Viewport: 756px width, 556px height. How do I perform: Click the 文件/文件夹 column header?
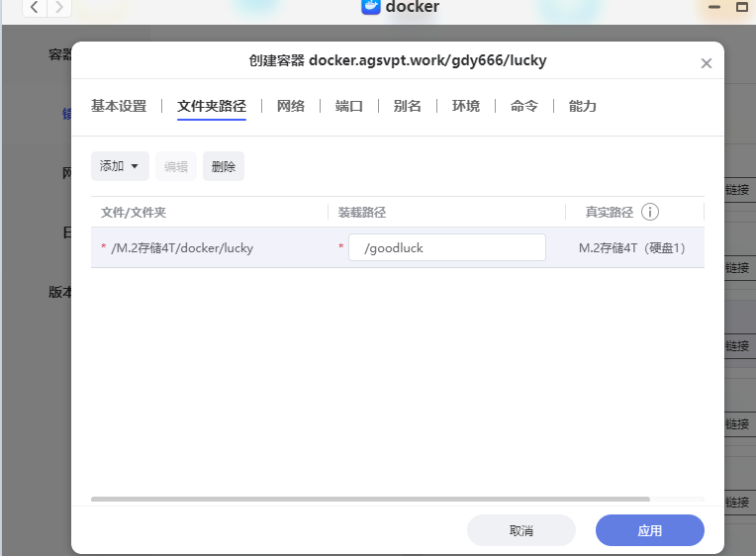click(x=134, y=212)
